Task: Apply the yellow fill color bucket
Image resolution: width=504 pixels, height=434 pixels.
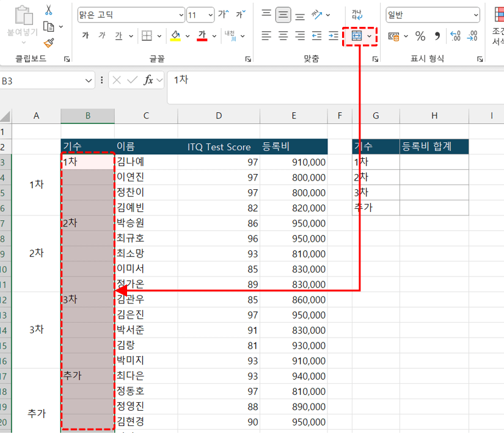Action: (x=175, y=35)
